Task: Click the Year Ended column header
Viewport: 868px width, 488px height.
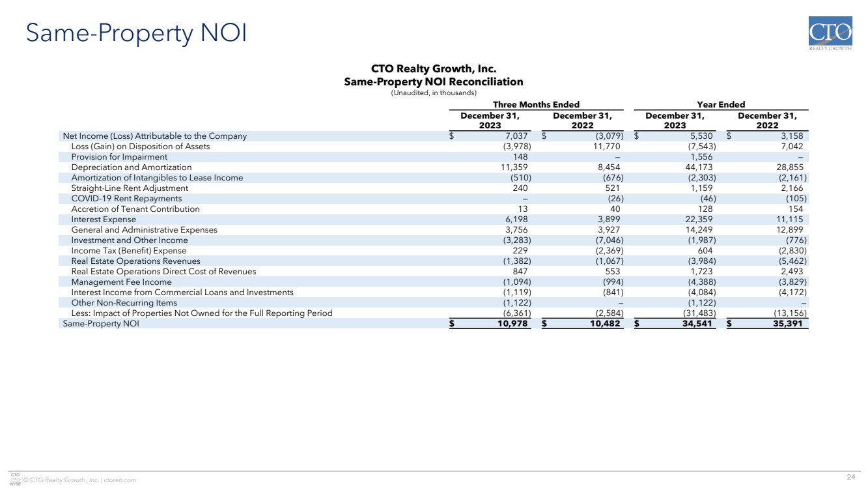Action: point(721,104)
